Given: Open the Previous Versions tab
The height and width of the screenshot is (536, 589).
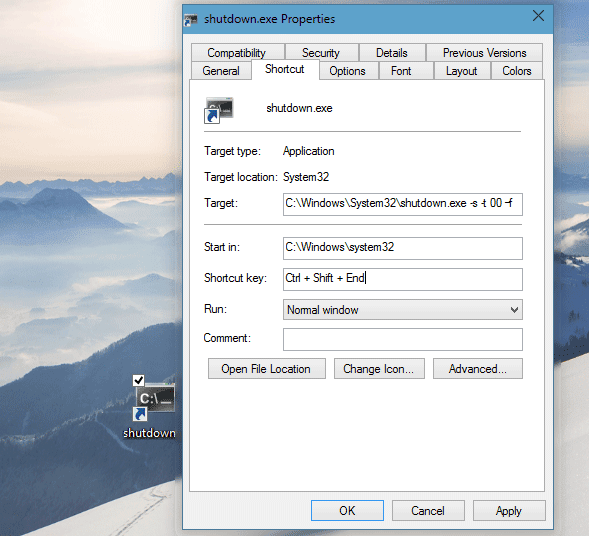Looking at the screenshot, I should coord(485,53).
